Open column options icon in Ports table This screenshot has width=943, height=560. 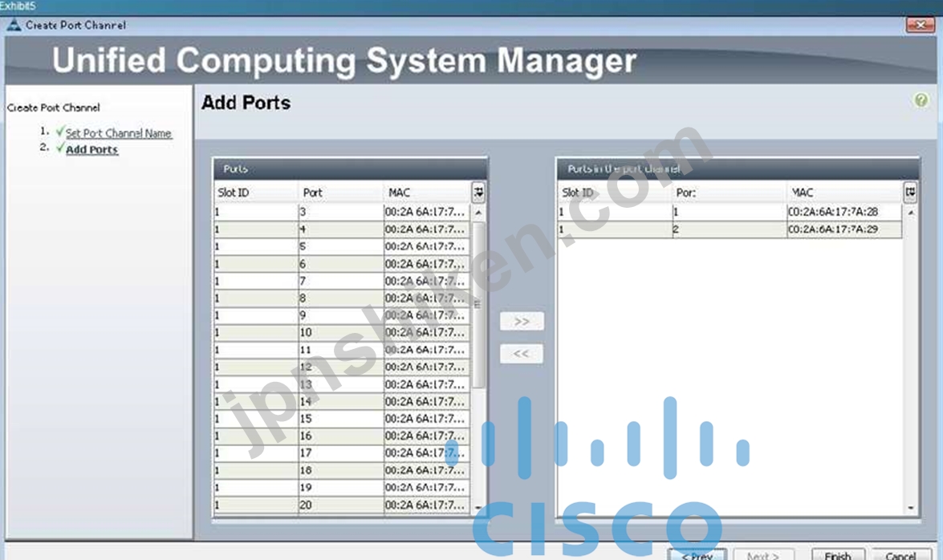pyautogui.click(x=478, y=193)
